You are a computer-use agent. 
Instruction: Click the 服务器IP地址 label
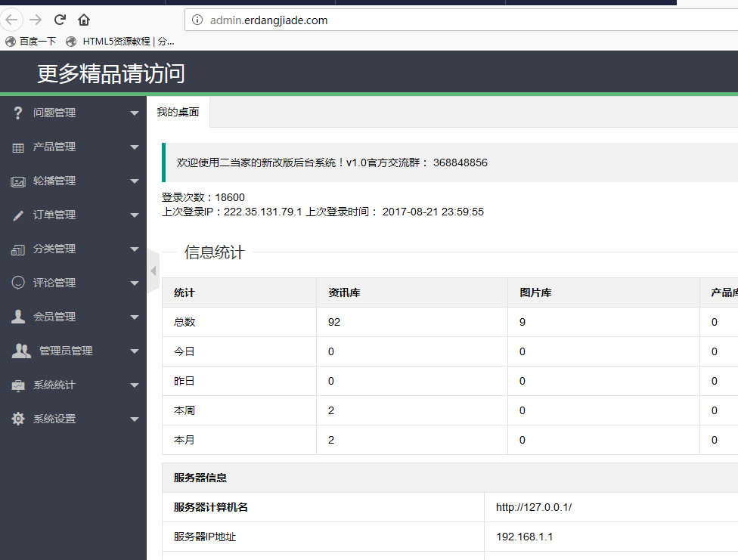tap(205, 537)
